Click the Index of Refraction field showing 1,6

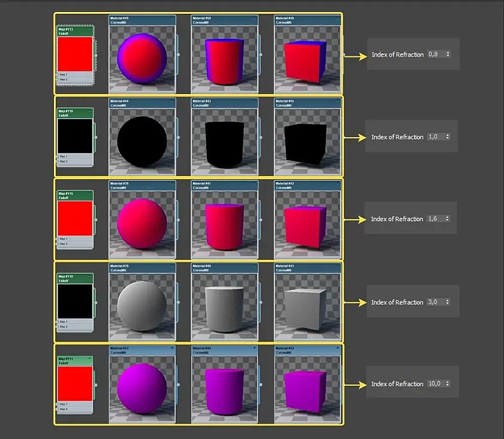[x=436, y=219]
